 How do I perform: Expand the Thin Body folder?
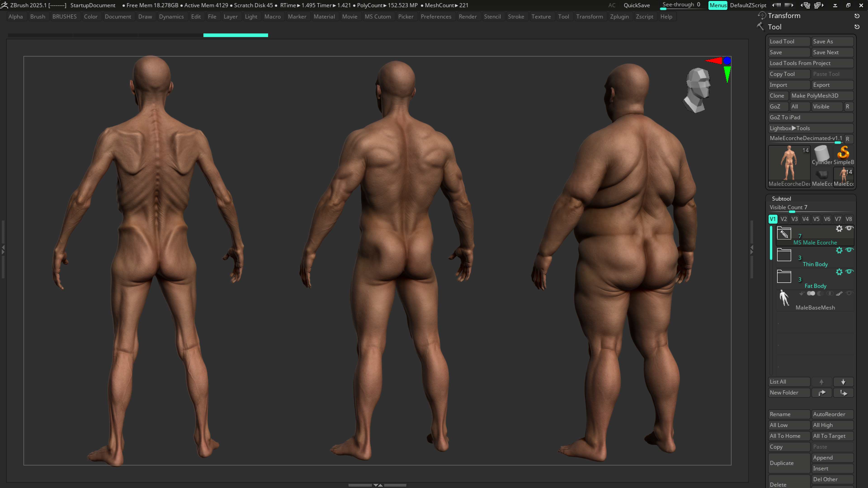(x=784, y=255)
